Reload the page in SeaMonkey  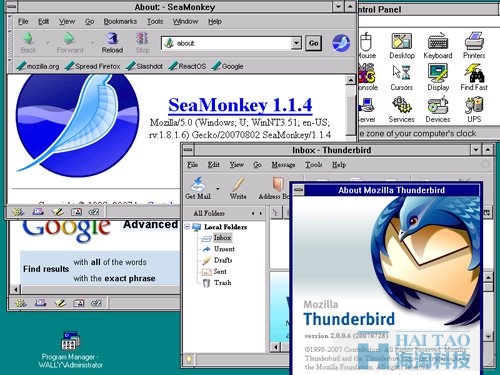click(x=112, y=43)
